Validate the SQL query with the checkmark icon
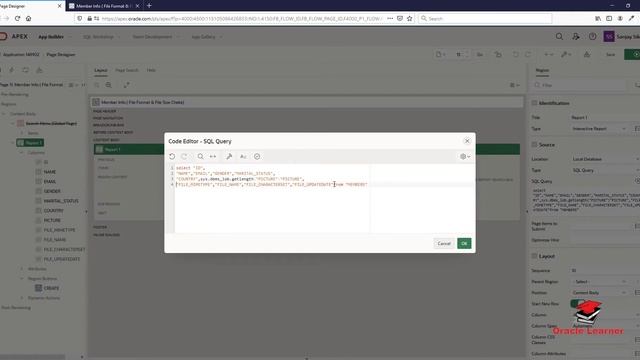Screen dimensions: 640x360 click(257, 156)
